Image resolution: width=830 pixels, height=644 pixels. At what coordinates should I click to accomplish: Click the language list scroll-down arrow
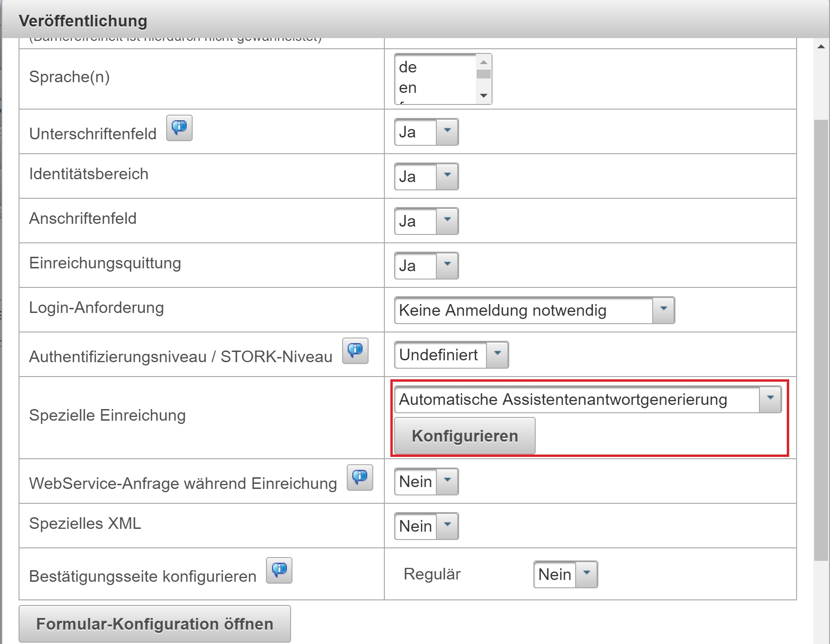(x=484, y=96)
